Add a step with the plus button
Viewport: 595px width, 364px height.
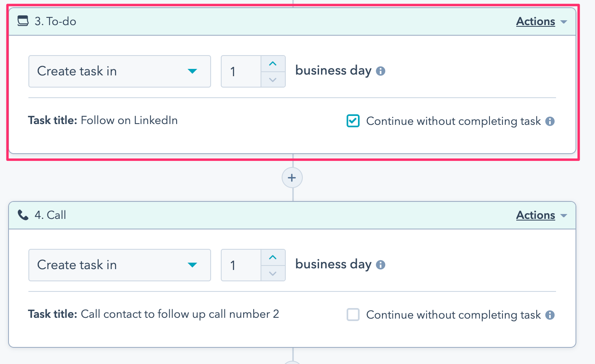tap(292, 178)
